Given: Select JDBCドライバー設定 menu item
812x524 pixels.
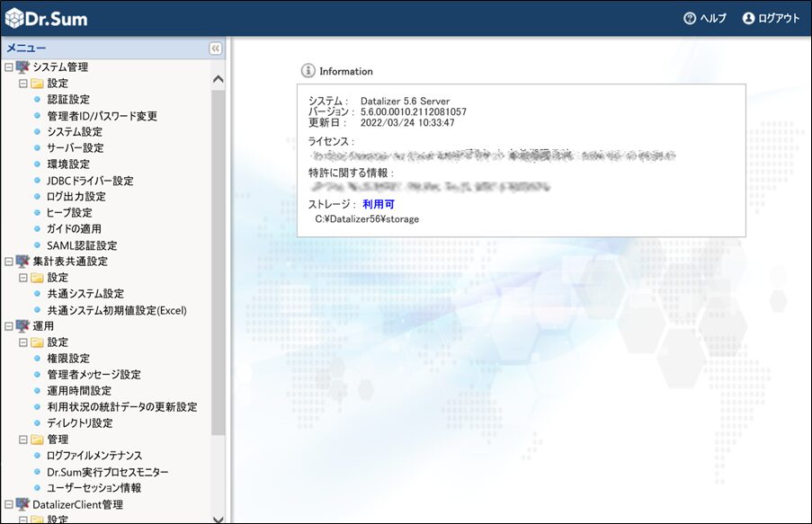Looking at the screenshot, I should coord(90,181).
